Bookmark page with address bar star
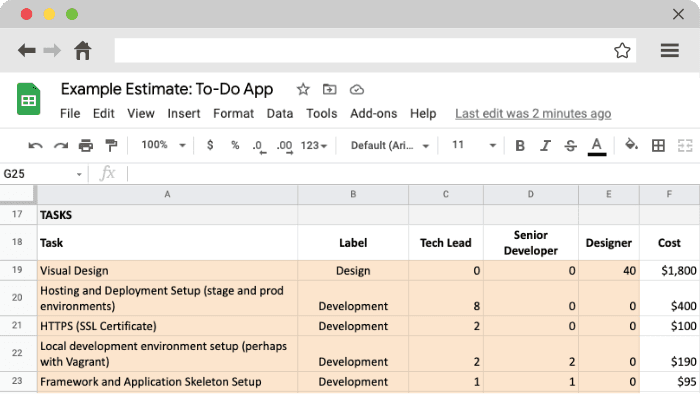 (x=622, y=50)
